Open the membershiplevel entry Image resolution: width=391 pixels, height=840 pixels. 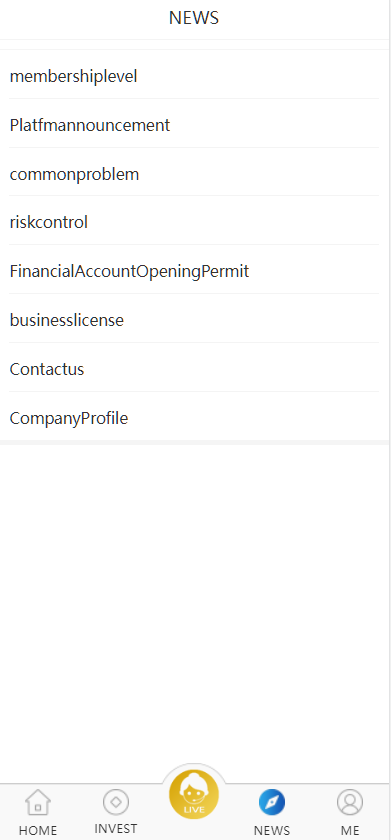point(194,77)
